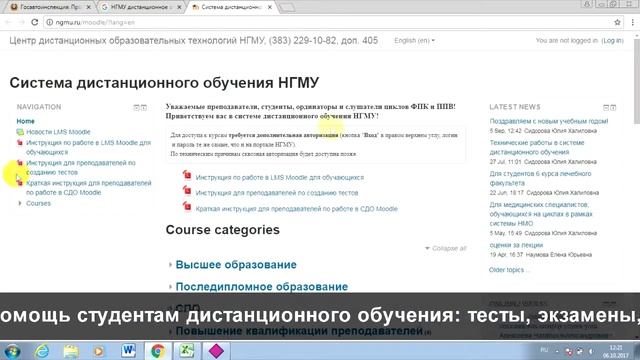Click the RU keyboard language indicator
The height and width of the screenshot is (360, 640).
coord(544,350)
